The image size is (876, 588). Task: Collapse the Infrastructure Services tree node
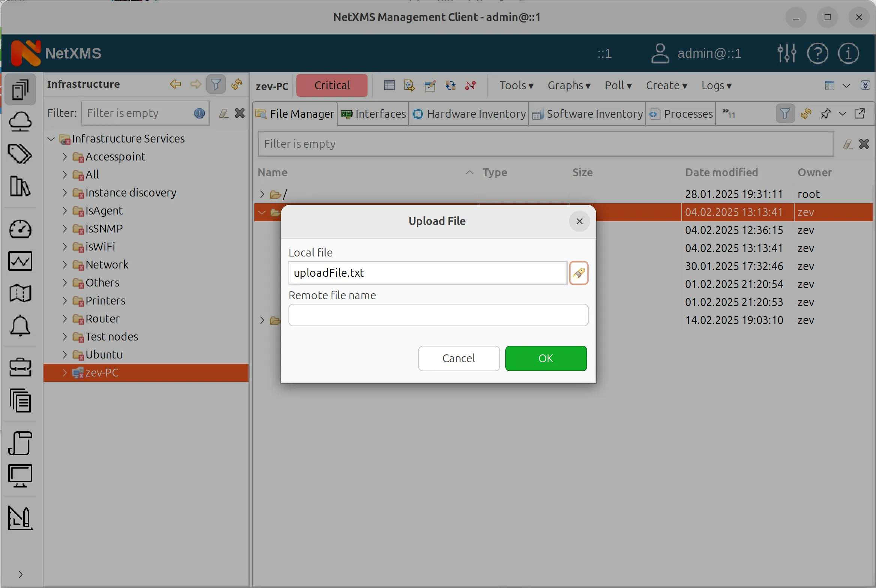click(51, 138)
